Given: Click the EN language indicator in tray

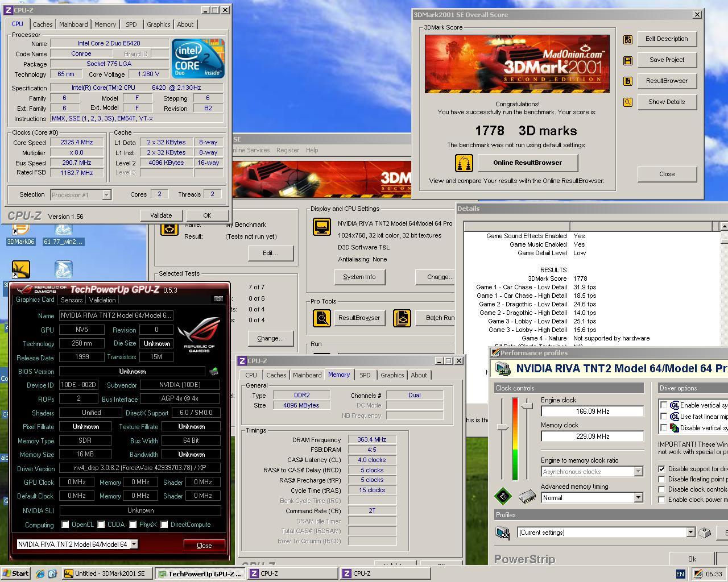Looking at the screenshot, I should point(680,574).
